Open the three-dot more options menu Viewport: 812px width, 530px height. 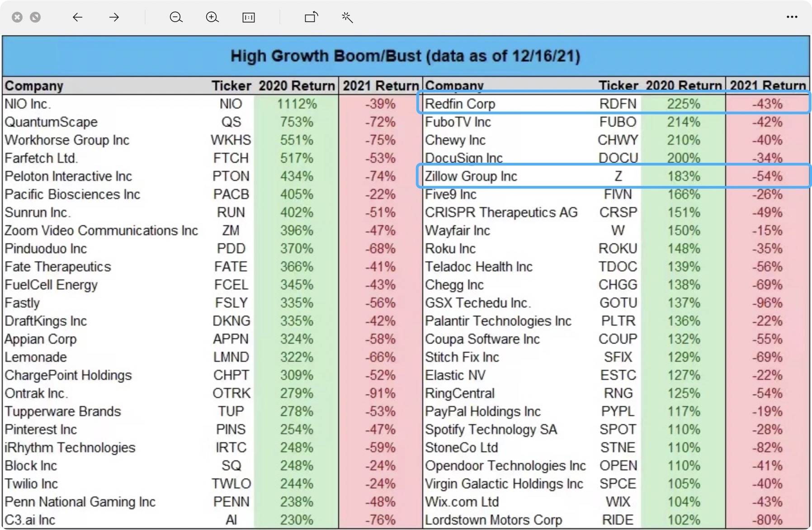(x=792, y=17)
